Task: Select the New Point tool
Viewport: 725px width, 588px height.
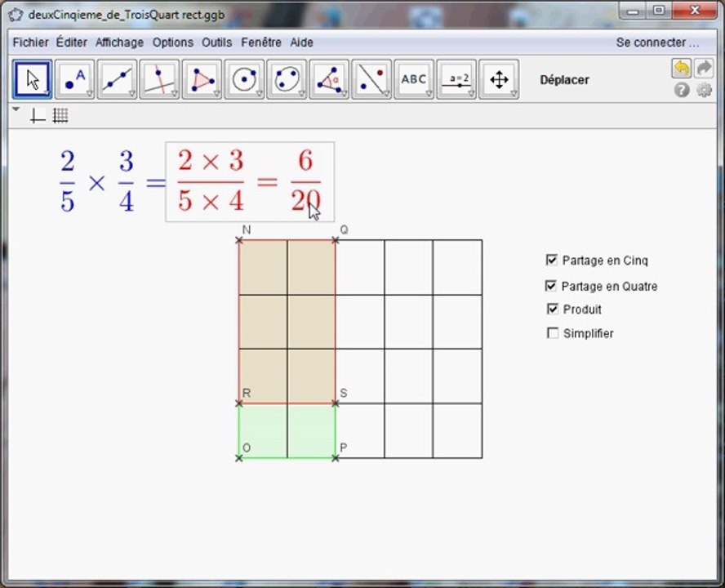Action: (74, 79)
